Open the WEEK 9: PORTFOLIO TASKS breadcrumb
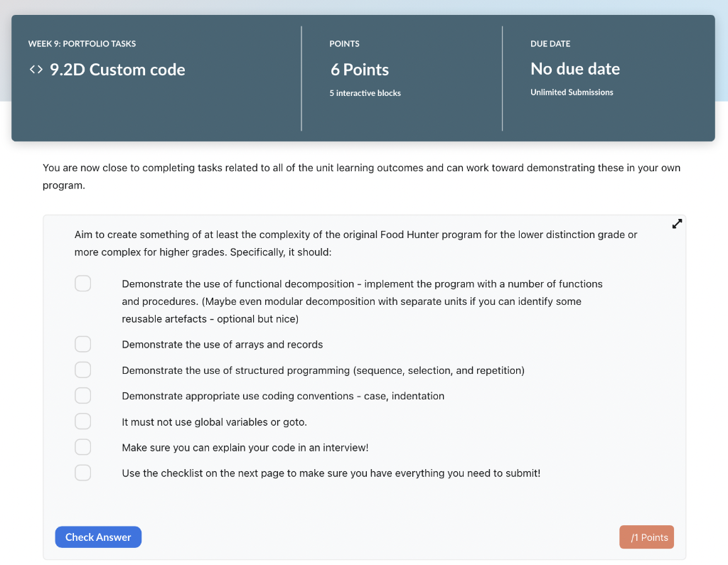Viewport: 728px width, 565px height. (82, 44)
